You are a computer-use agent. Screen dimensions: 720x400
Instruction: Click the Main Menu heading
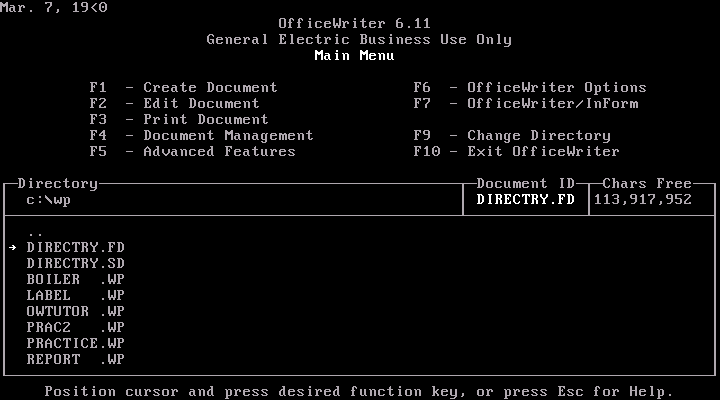(x=354, y=56)
